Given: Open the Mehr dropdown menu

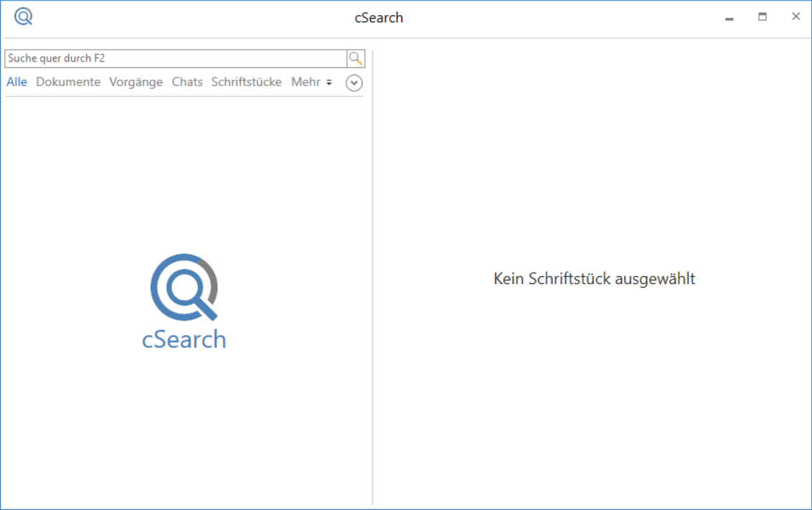Looking at the screenshot, I should point(311,82).
